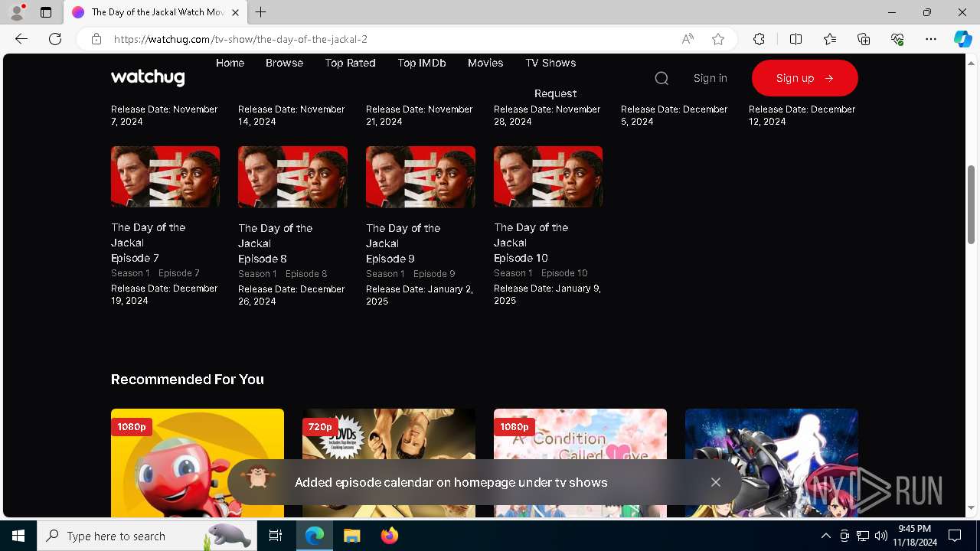Open the Episode 10 thumbnail
Viewport: 980px width, 551px height.
pyautogui.click(x=548, y=177)
